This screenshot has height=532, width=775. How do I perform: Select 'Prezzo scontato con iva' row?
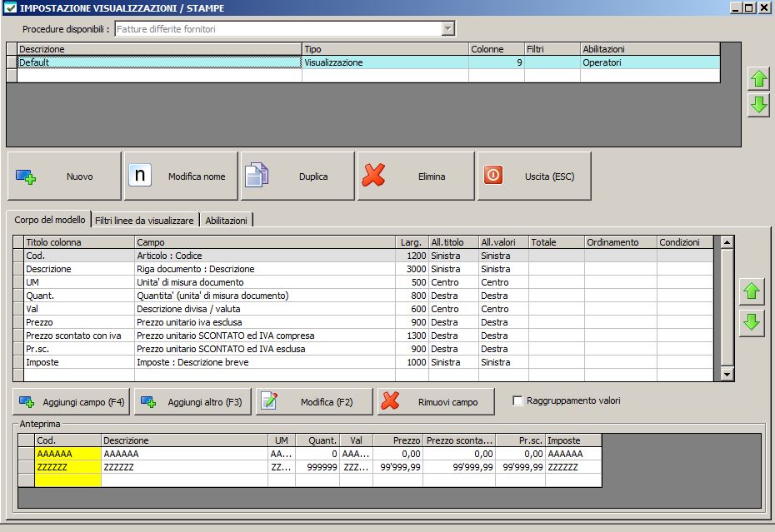[x=363, y=336]
